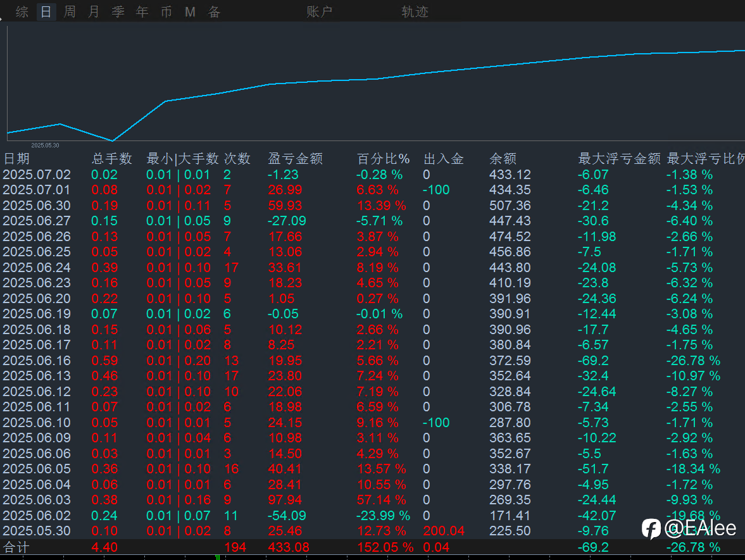Click the 次数 column header
Screen dimensions: 745x560
[237, 158]
